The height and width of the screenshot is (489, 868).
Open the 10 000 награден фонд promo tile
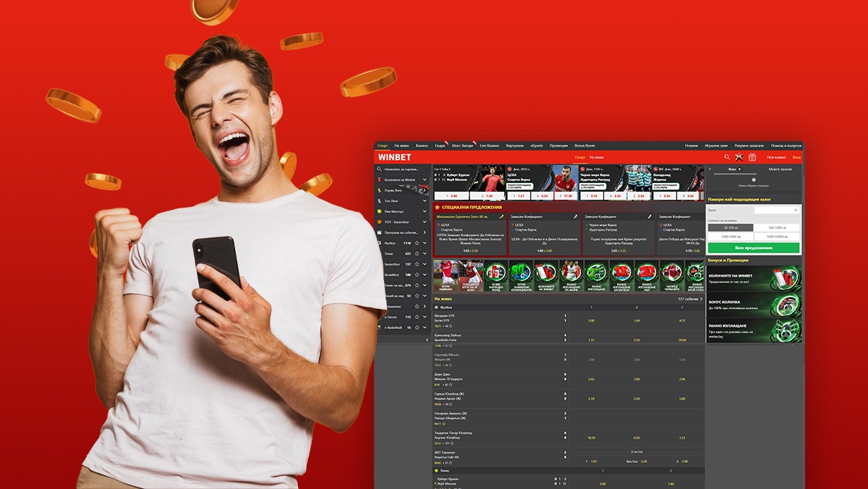click(495, 276)
